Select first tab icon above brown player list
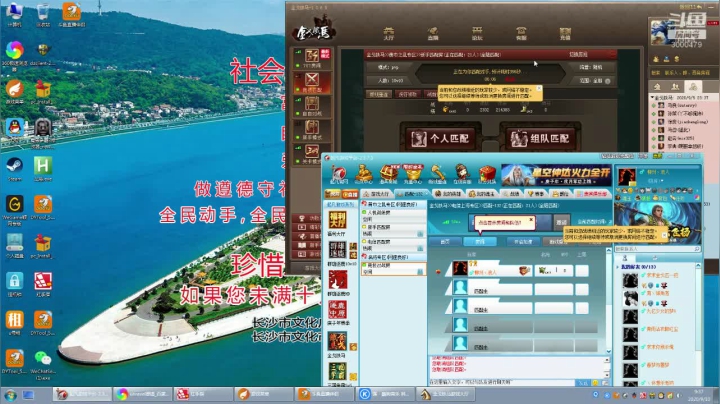 pos(658,86)
